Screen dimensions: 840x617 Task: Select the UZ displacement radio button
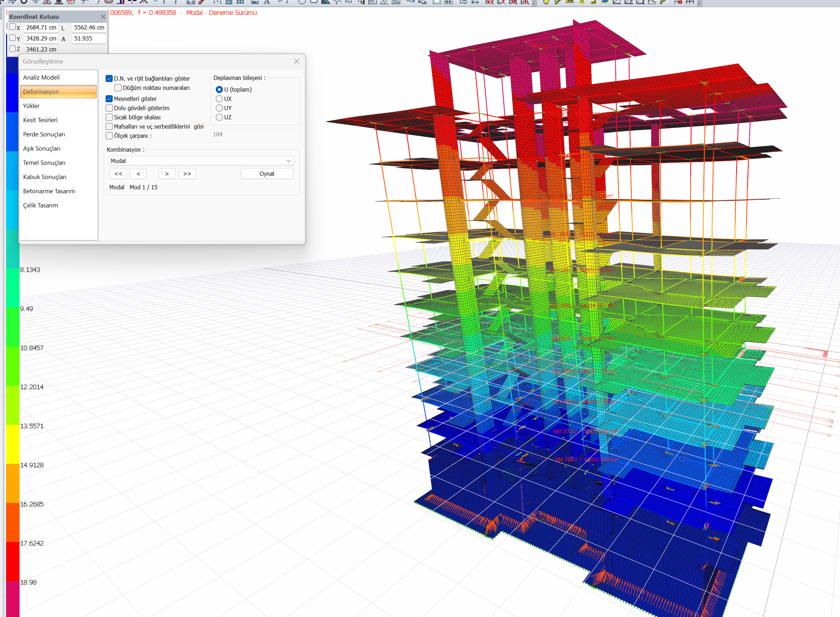[219, 117]
